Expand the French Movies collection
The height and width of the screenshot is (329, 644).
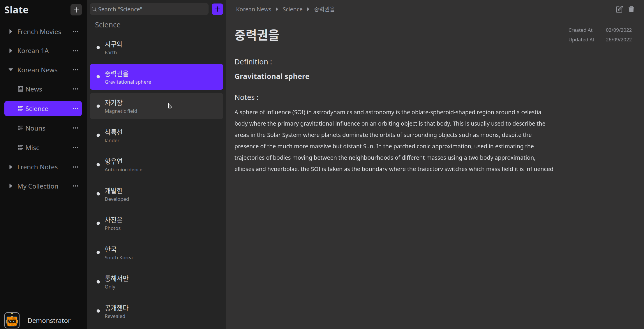10,31
